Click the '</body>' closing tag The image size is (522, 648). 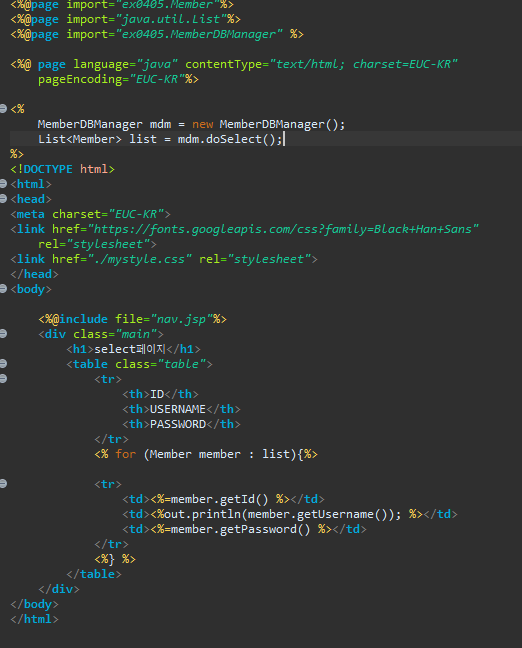pos(34,604)
